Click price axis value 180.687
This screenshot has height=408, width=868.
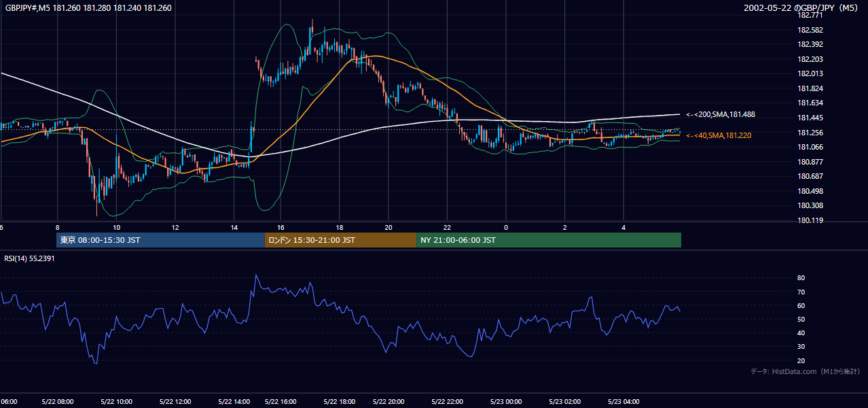pos(810,176)
